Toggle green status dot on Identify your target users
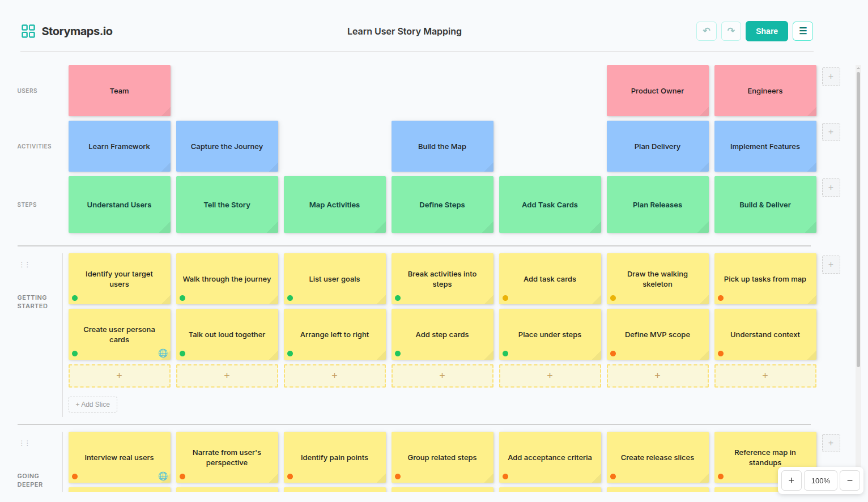 point(75,298)
